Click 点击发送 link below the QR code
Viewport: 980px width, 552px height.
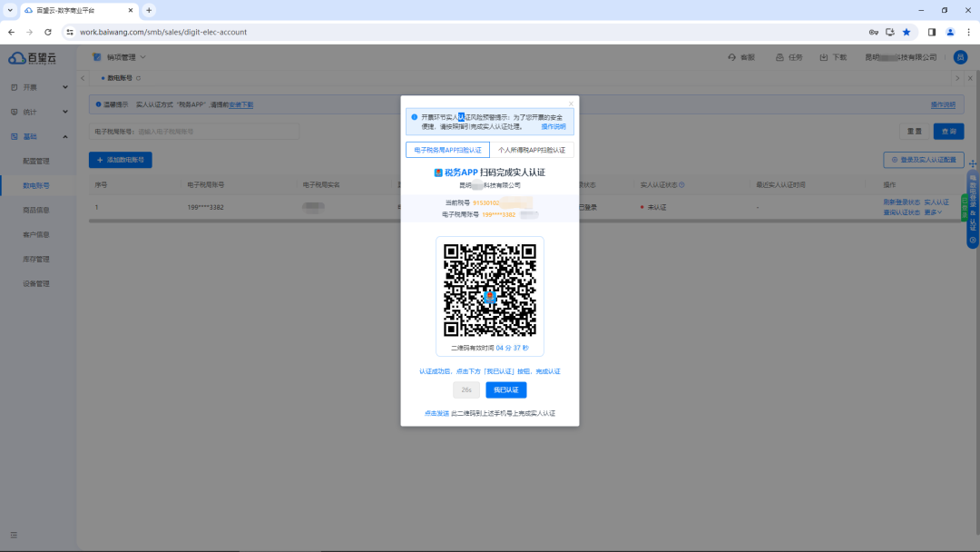click(x=436, y=413)
